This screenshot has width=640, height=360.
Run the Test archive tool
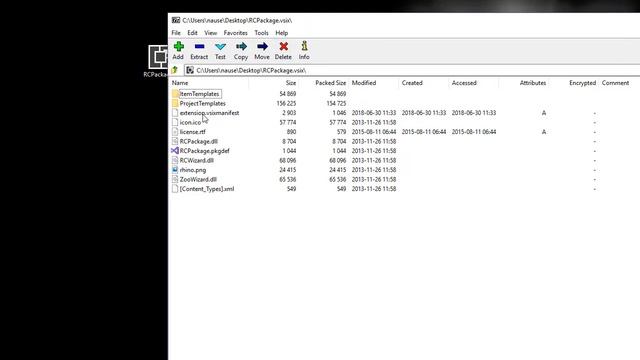point(220,47)
